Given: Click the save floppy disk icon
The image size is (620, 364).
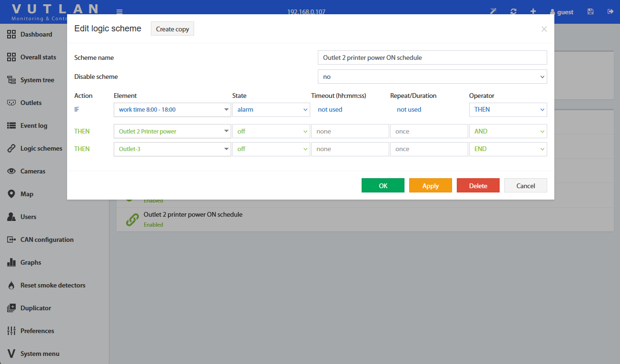Looking at the screenshot, I should click(590, 11).
